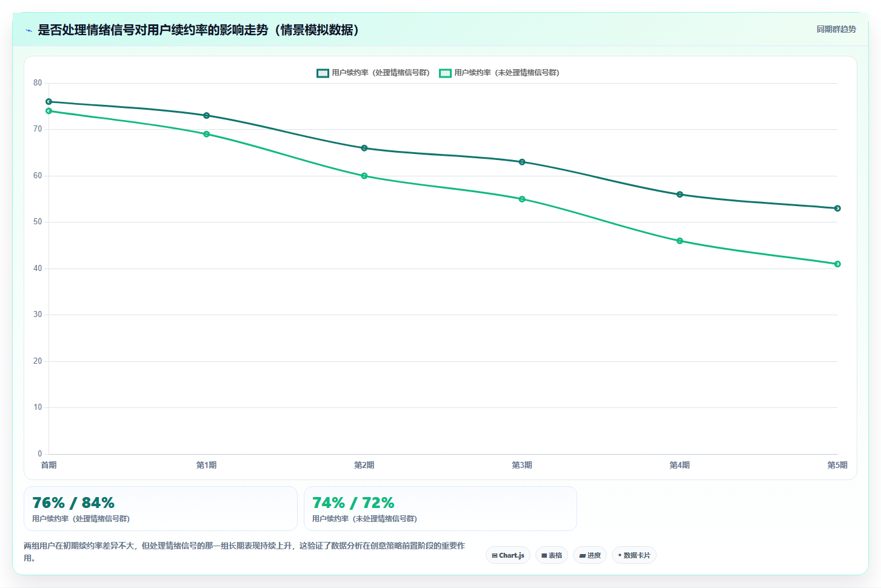881x588 pixels.
Task: Click the y-axis value 50
Action: pyautogui.click(x=38, y=222)
